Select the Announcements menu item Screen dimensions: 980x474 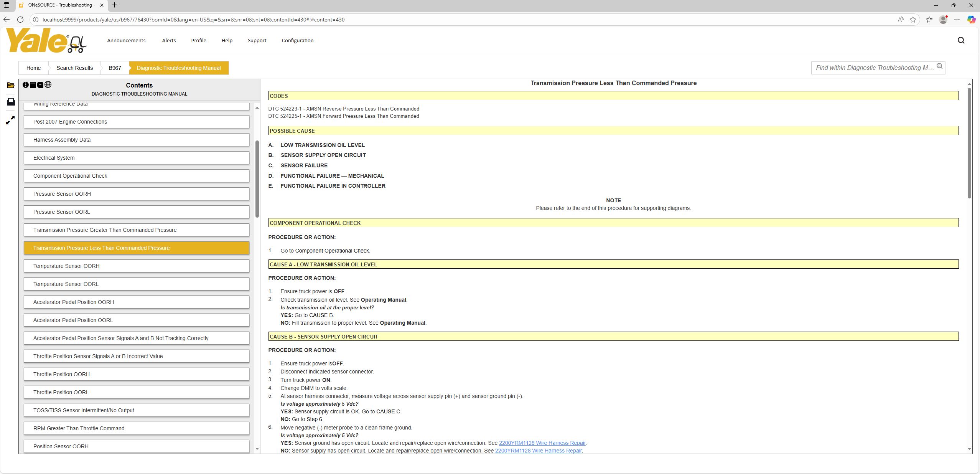126,40
